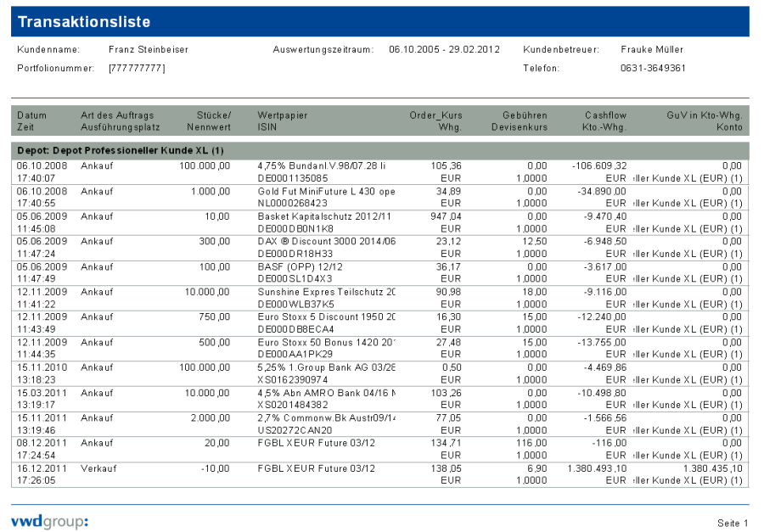Click the Order_Kurs column header
The height and width of the screenshot is (532, 764).
click(x=435, y=115)
